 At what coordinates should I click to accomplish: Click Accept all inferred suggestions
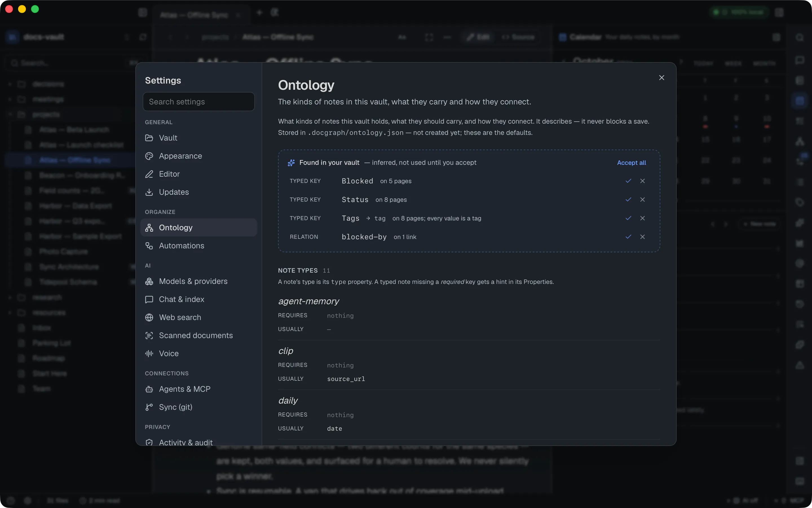[631, 163]
